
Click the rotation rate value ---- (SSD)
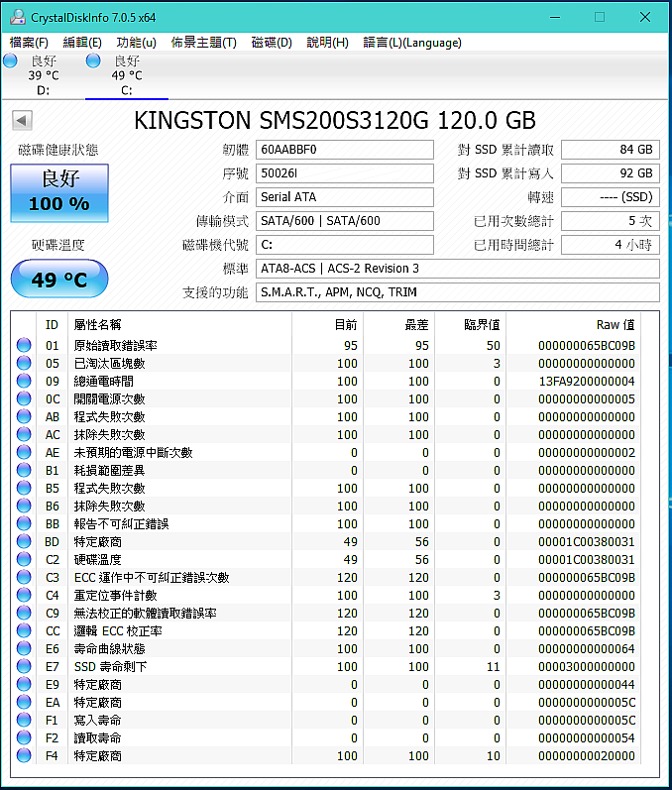point(611,197)
